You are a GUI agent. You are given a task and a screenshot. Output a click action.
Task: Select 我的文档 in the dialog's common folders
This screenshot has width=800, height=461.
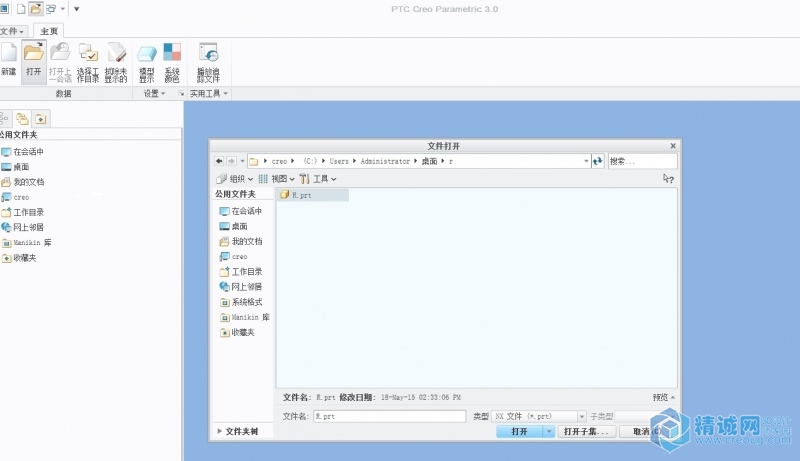(x=241, y=241)
